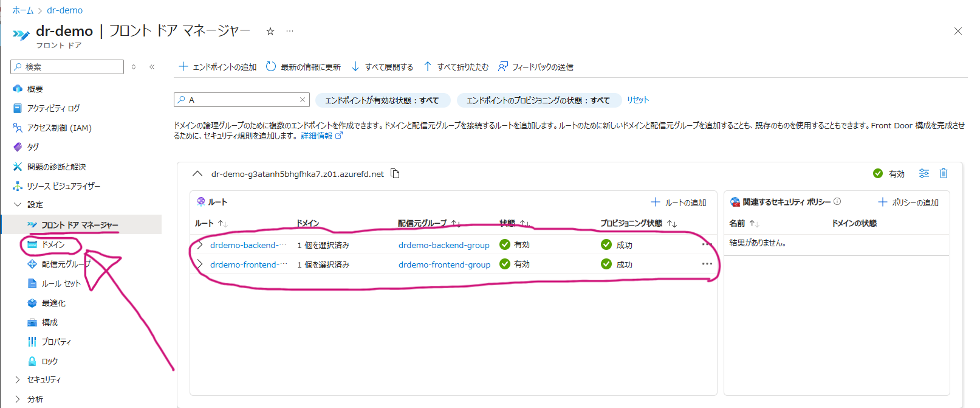Image resolution: width=980 pixels, height=408 pixels.
Task: Open プロパティ in the sidebar
Action: point(56,342)
